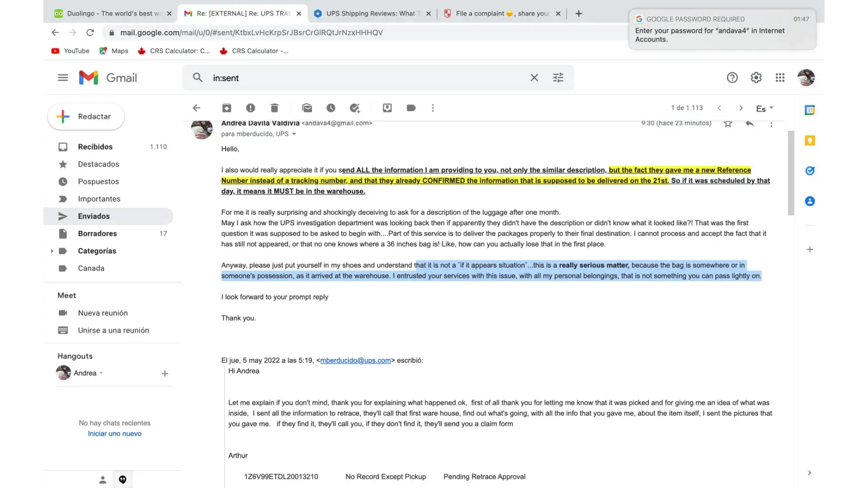Screen dimensions: 868x488
Task: Reload the page
Action: click(x=90, y=33)
